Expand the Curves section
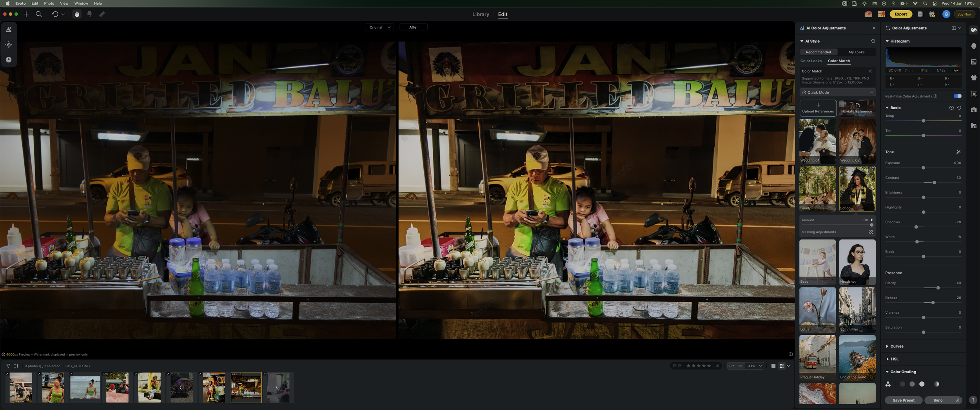Image resolution: width=980 pixels, height=410 pixels. click(x=887, y=346)
